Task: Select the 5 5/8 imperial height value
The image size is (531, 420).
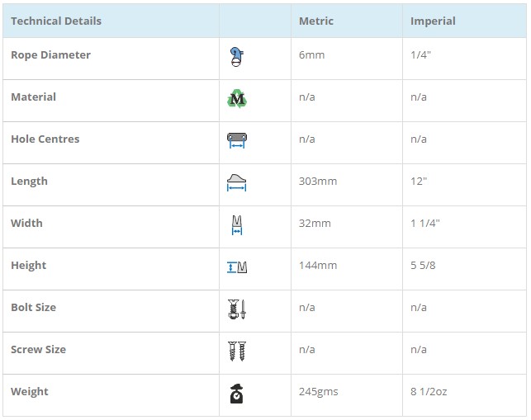Action: [x=424, y=266]
